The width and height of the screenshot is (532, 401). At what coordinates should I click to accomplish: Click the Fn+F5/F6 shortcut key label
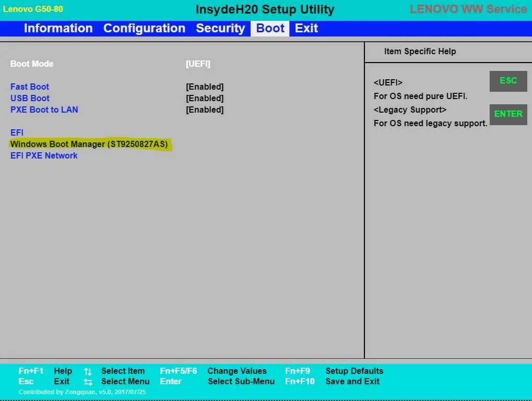178,371
